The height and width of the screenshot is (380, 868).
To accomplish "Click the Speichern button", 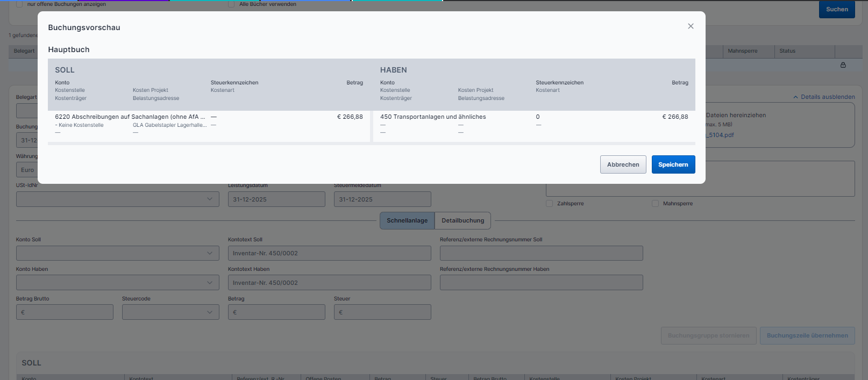I will coord(673,164).
